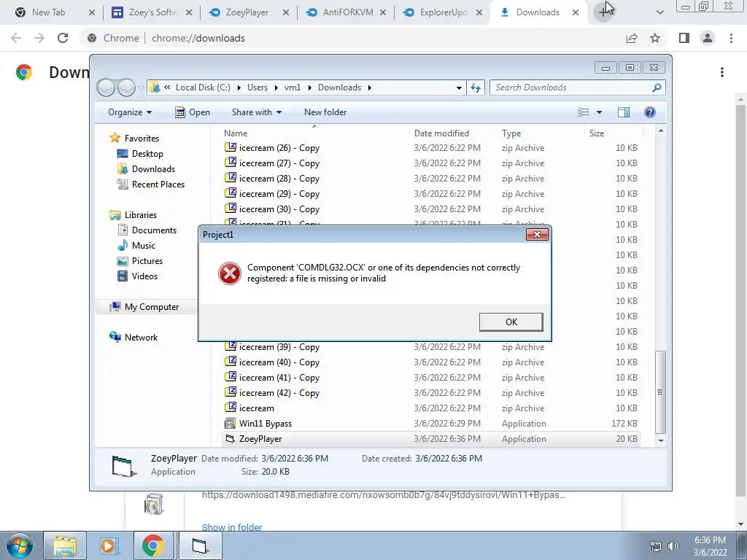
Task: Open Libraries in navigation pane
Action: click(x=141, y=215)
